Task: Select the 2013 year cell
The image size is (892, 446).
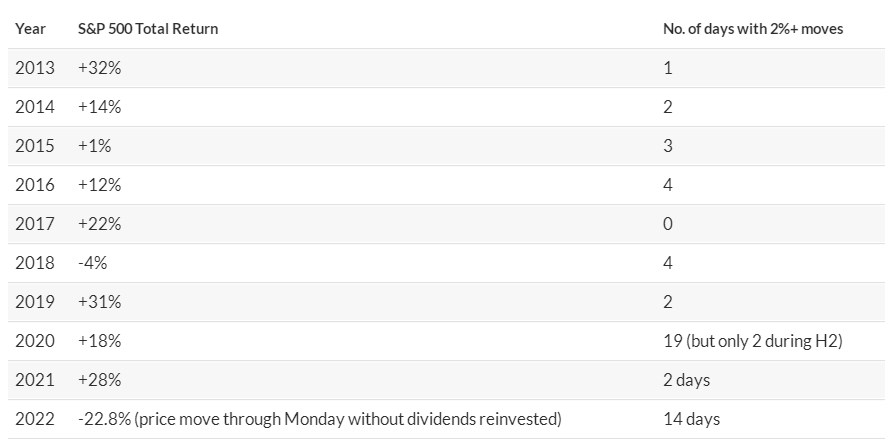Action: click(x=34, y=68)
